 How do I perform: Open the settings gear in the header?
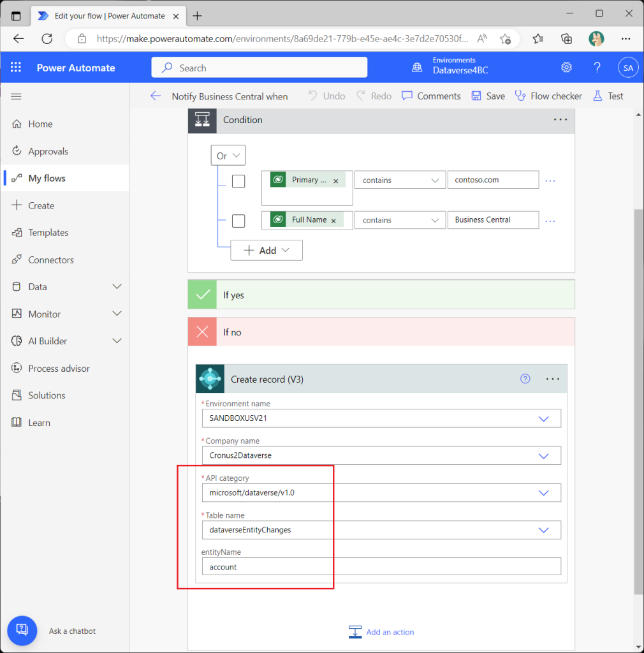[x=566, y=68]
